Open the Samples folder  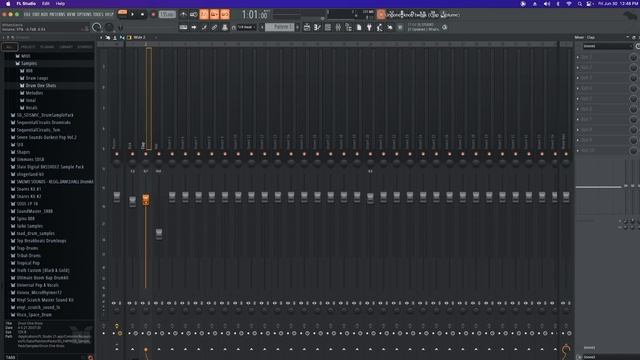click(29, 63)
